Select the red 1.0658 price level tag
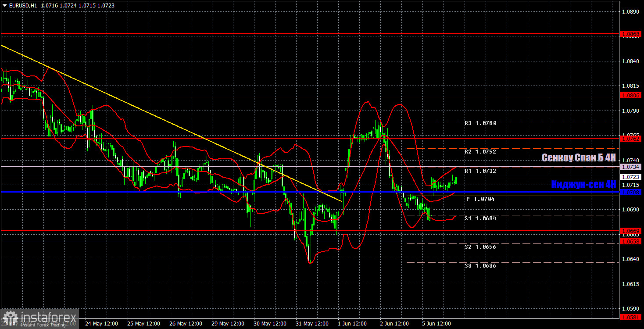 click(631, 241)
